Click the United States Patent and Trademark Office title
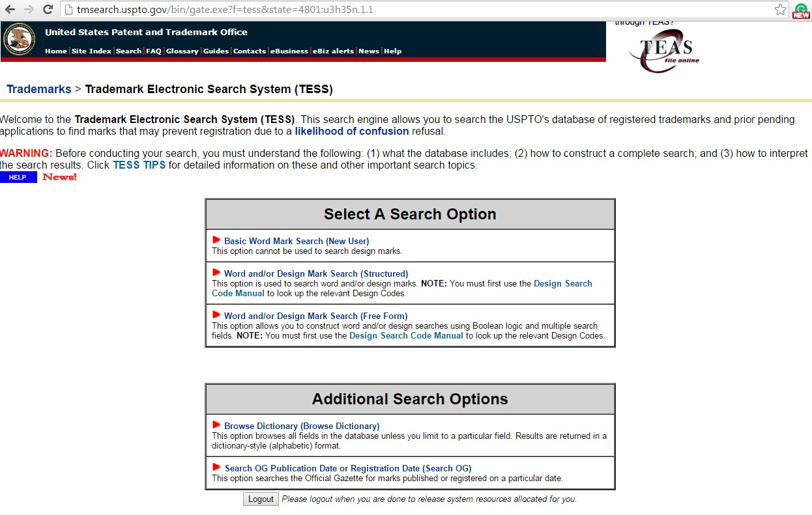Viewport: 812px width, 515px height. pyautogui.click(x=146, y=32)
